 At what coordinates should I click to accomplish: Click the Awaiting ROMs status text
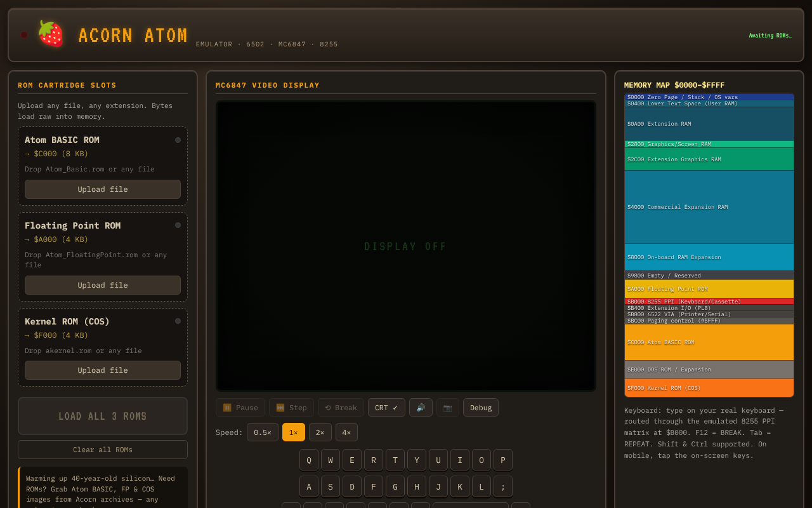(770, 36)
